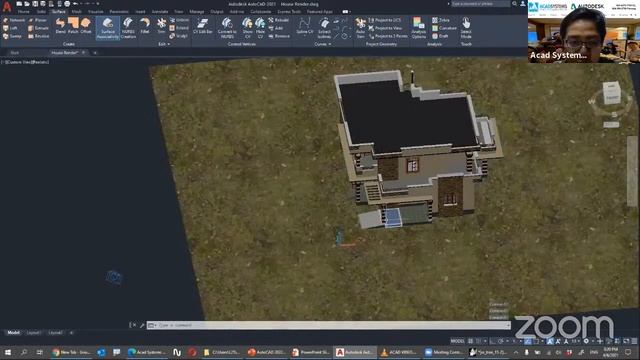The height and width of the screenshot is (360, 640).
Task: Open the Visualize ribbon tab
Action: 96,12
